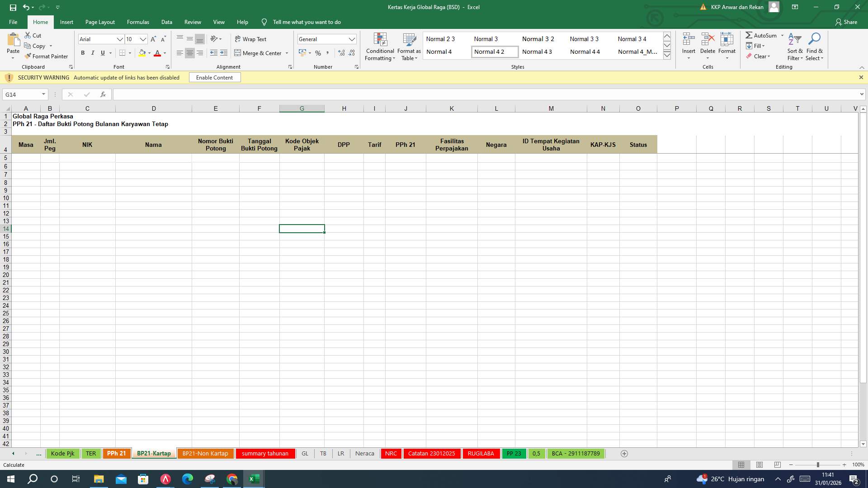This screenshot has height=488, width=868.
Task: Select the Underline formatting toggle
Action: pos(102,53)
